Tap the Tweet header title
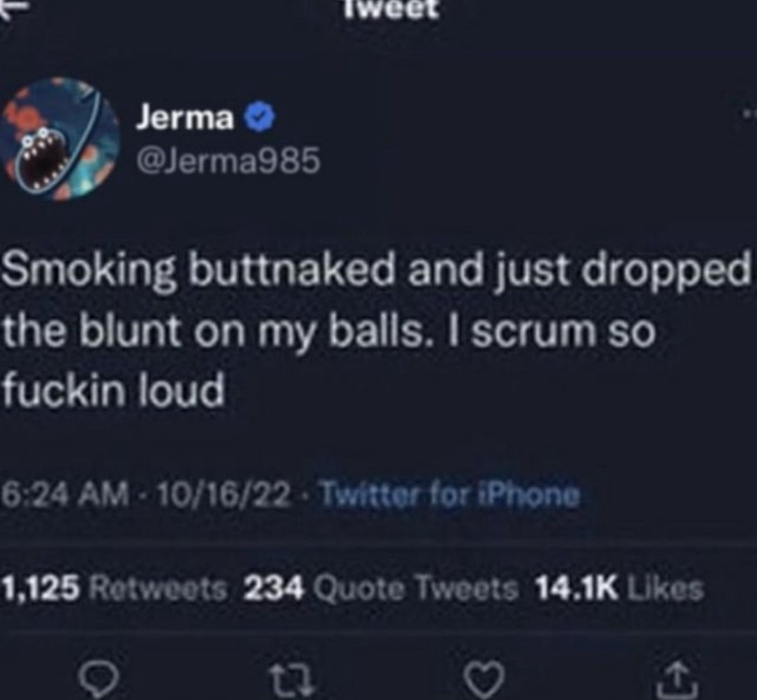The width and height of the screenshot is (757, 700). click(392, 9)
